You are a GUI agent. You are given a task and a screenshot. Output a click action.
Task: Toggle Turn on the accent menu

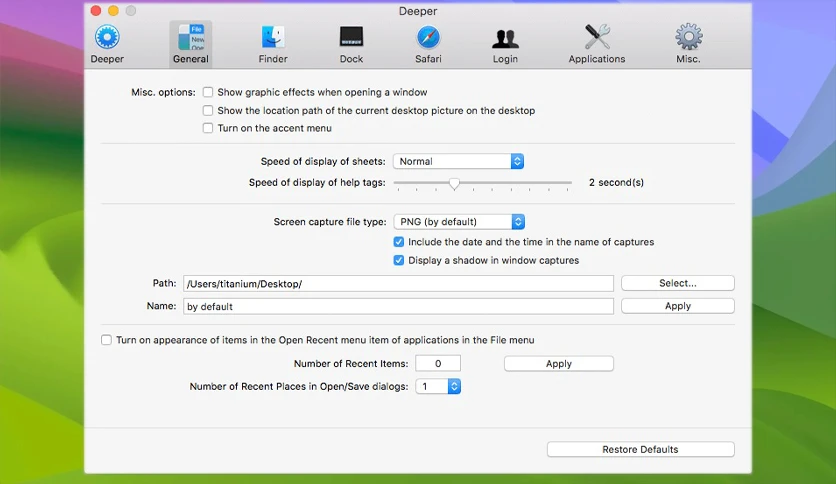pyautogui.click(x=208, y=128)
